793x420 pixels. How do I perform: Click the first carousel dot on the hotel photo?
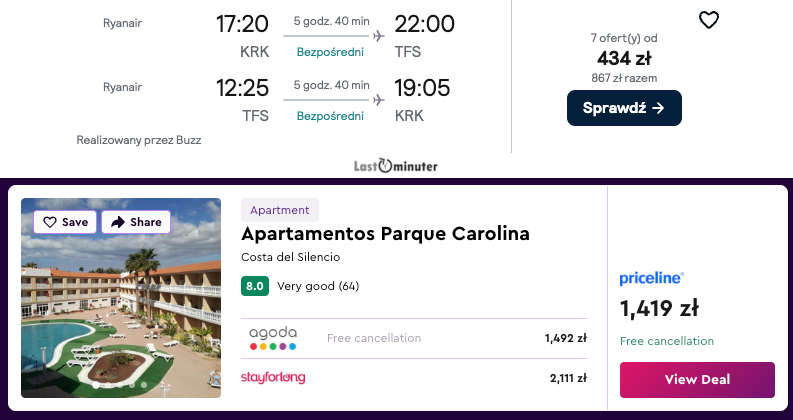click(95, 384)
